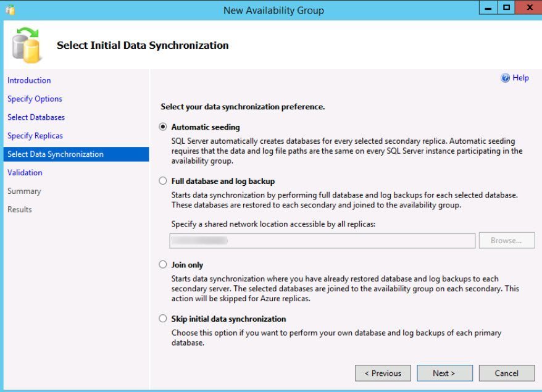Go to the Introduction page
This screenshot has height=392, width=542.
(x=29, y=80)
